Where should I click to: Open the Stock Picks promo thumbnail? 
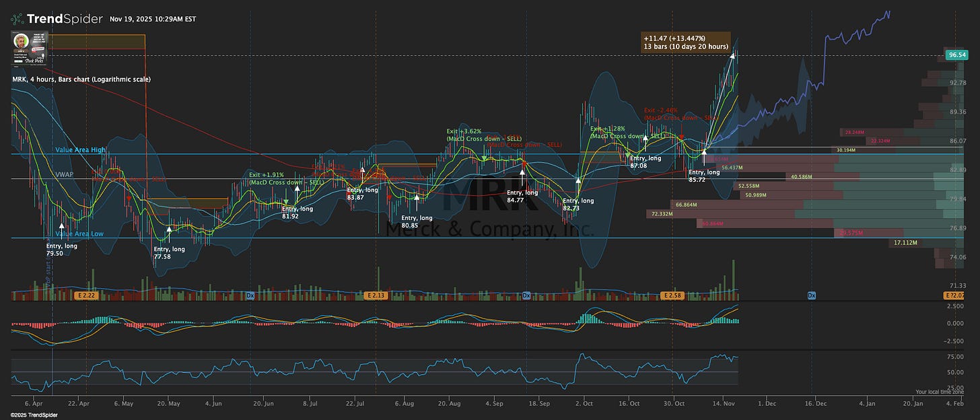29,48
